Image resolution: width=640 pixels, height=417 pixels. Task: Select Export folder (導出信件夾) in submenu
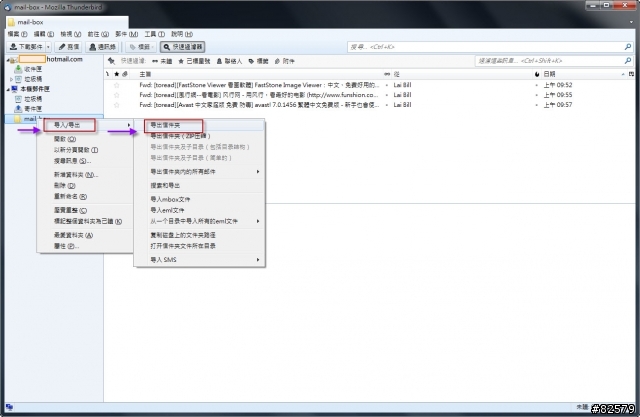[200, 125]
